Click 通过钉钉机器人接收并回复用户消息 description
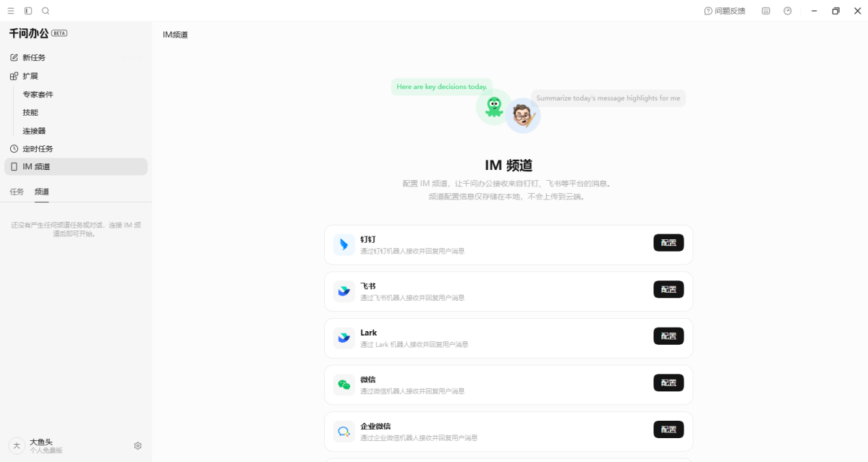The image size is (868, 462). pos(412,251)
